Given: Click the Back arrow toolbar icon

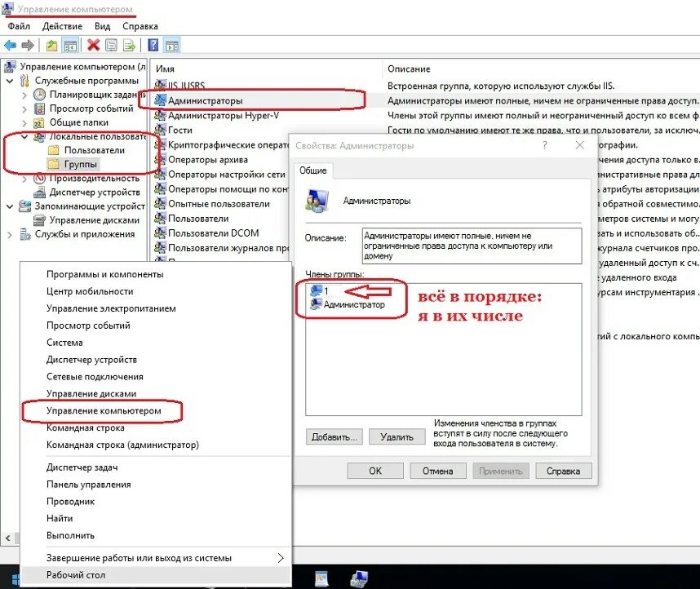Looking at the screenshot, I should pyautogui.click(x=10, y=45).
